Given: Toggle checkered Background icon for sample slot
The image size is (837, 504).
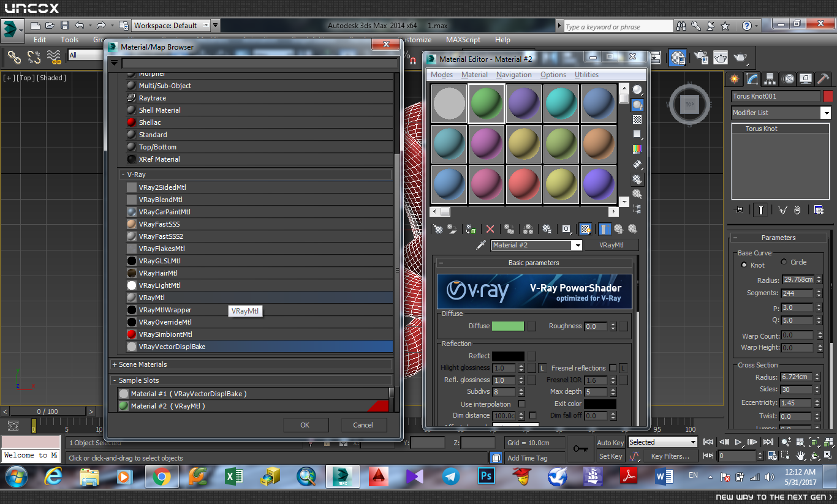Looking at the screenshot, I should [x=637, y=119].
